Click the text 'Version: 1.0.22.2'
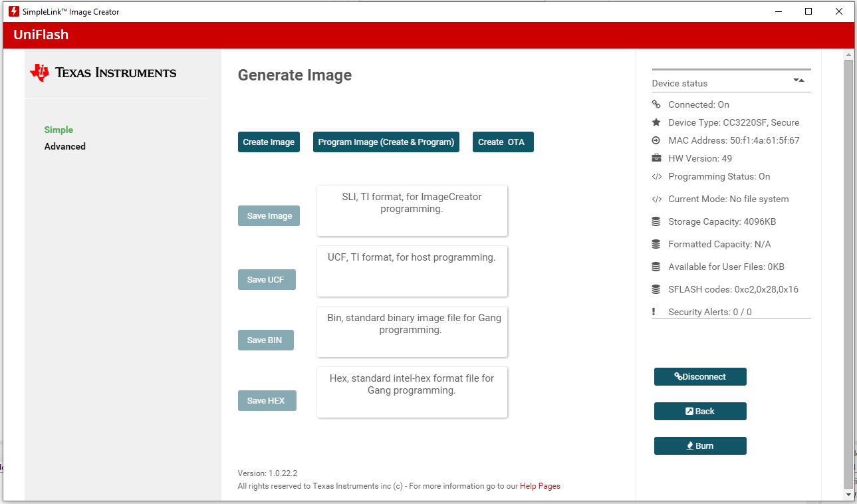 click(x=267, y=473)
